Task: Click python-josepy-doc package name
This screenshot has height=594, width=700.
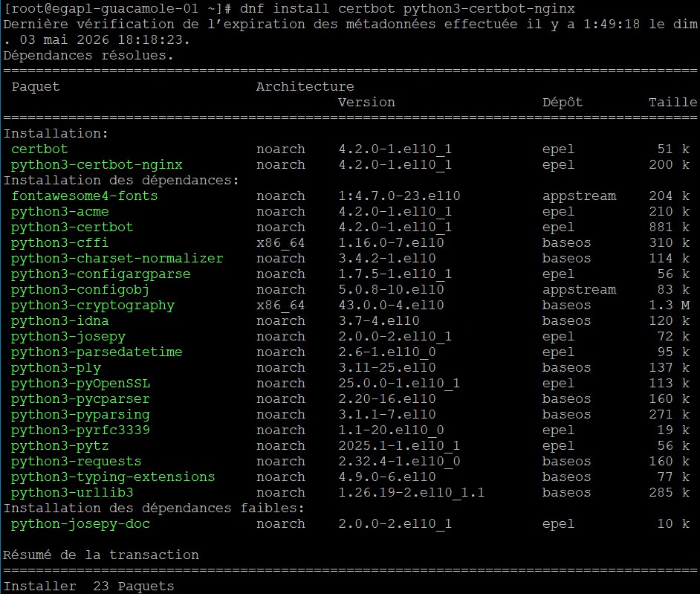Action: click(80, 524)
